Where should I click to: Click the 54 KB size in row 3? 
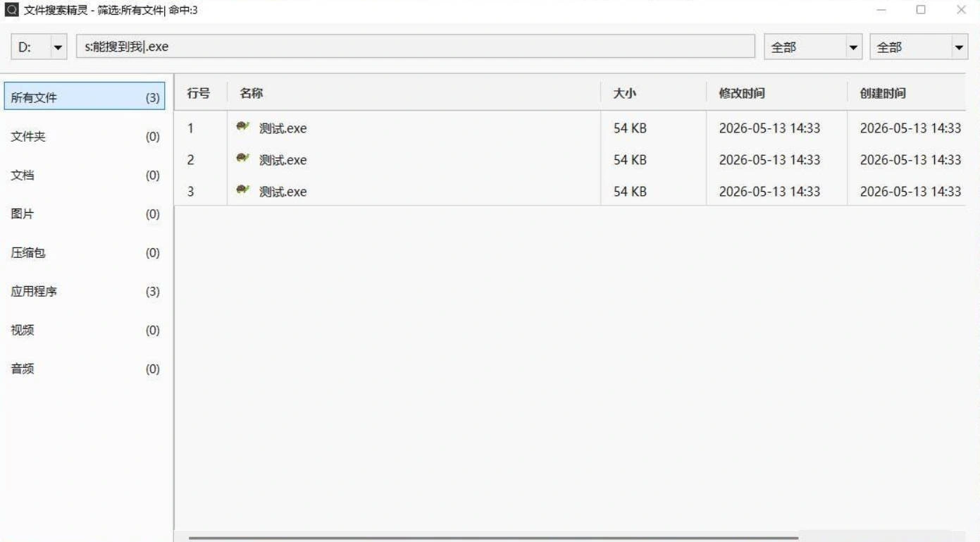(x=630, y=192)
